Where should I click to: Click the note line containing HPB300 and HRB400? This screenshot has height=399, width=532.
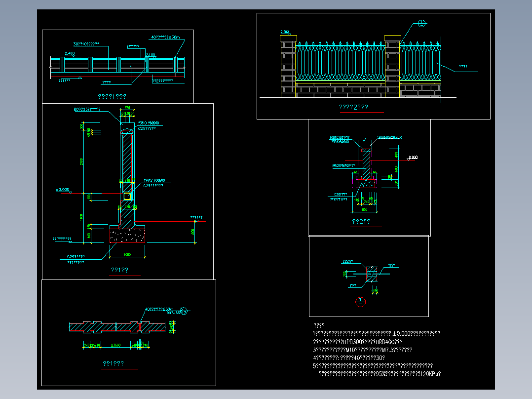(358, 342)
